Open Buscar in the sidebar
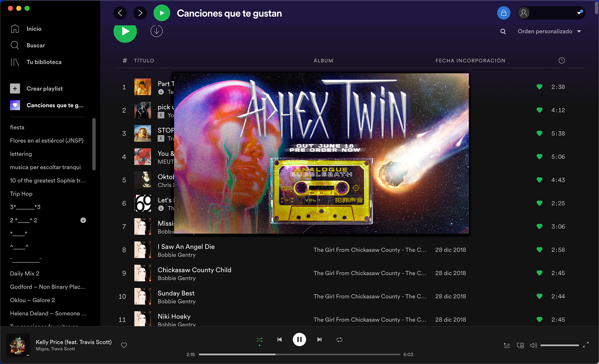The width and height of the screenshot is (599, 364). pyautogui.click(x=28, y=45)
